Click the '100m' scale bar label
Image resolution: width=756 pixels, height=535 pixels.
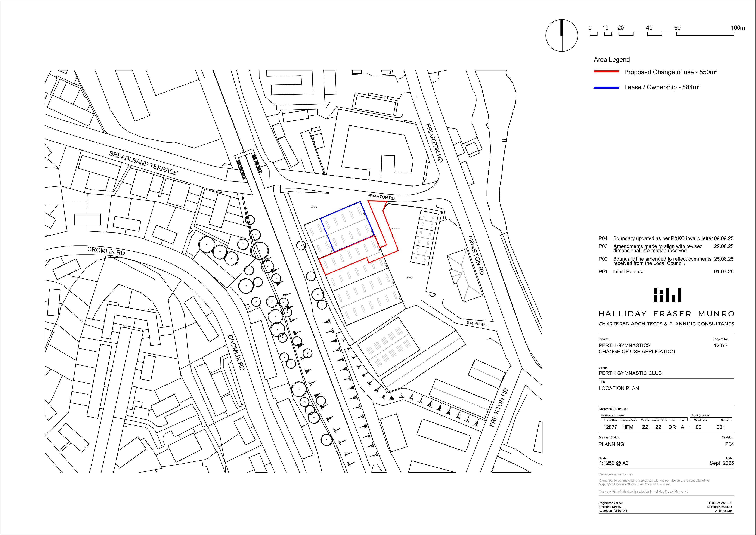pyautogui.click(x=738, y=28)
